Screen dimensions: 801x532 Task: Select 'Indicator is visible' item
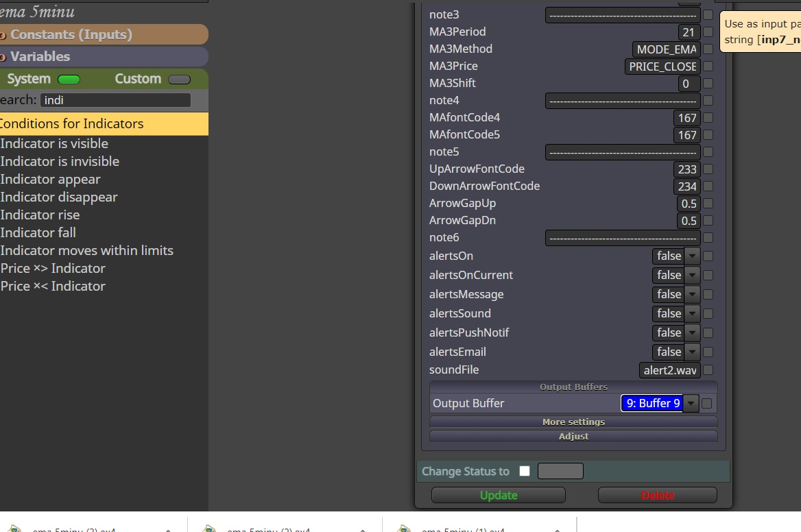click(54, 143)
